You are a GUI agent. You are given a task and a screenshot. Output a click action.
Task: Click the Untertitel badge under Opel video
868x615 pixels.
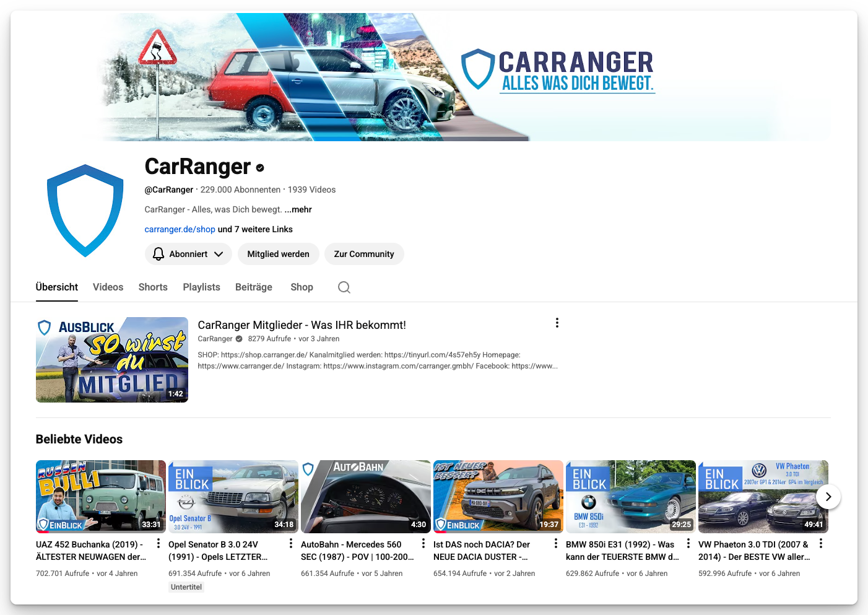[186, 587]
